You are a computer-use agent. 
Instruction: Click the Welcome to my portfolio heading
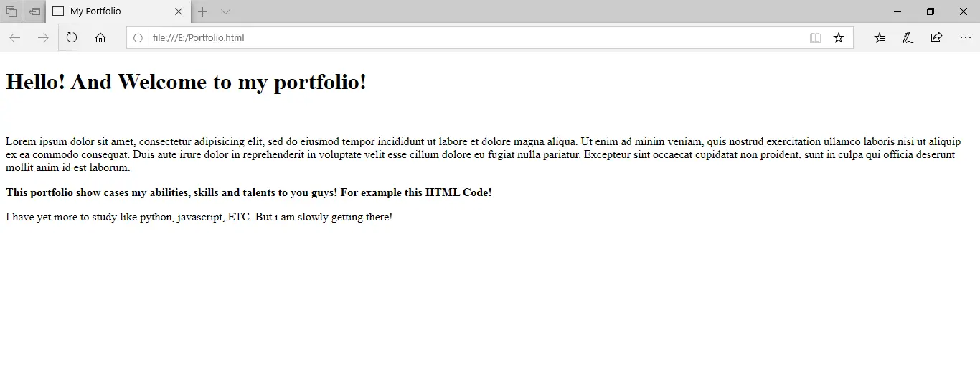[x=186, y=82]
